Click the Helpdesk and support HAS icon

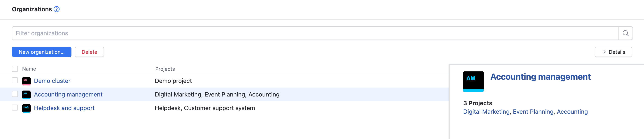click(x=26, y=108)
